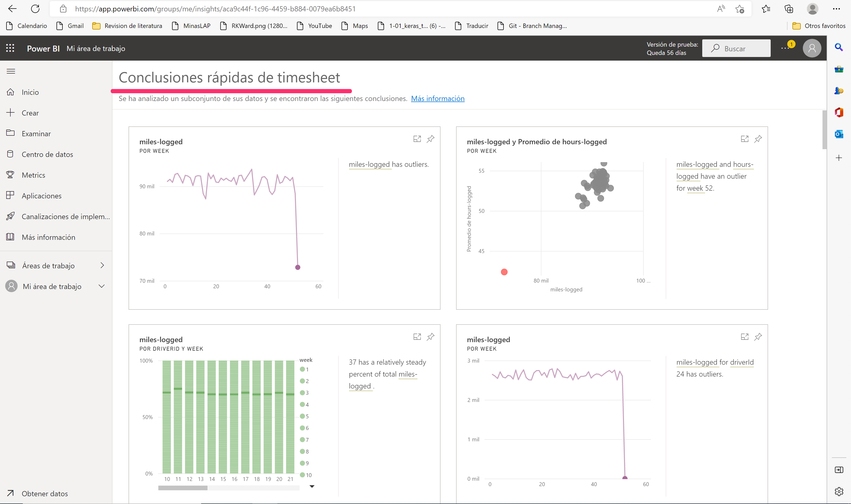851x504 pixels.
Task: Pin the miles-logged y Promedio scatter card
Action: (758, 139)
